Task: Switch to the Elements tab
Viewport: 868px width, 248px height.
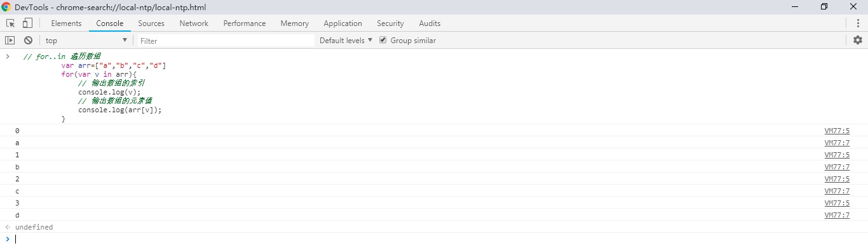Action: pyautogui.click(x=66, y=23)
